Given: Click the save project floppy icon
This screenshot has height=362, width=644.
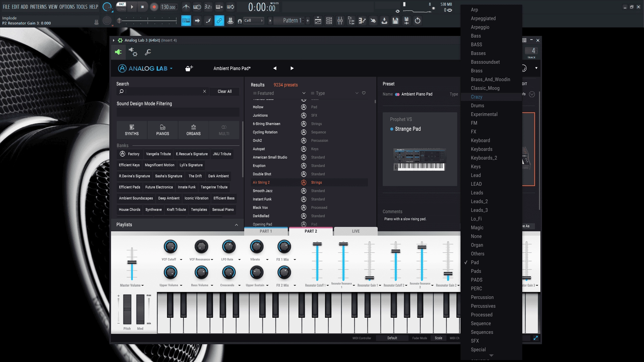Looking at the screenshot, I should coord(395,21).
